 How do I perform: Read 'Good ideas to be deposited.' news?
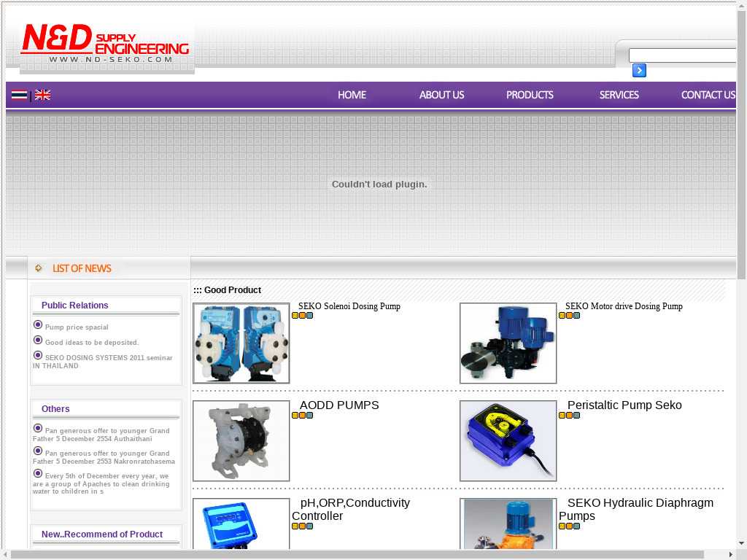coord(92,343)
